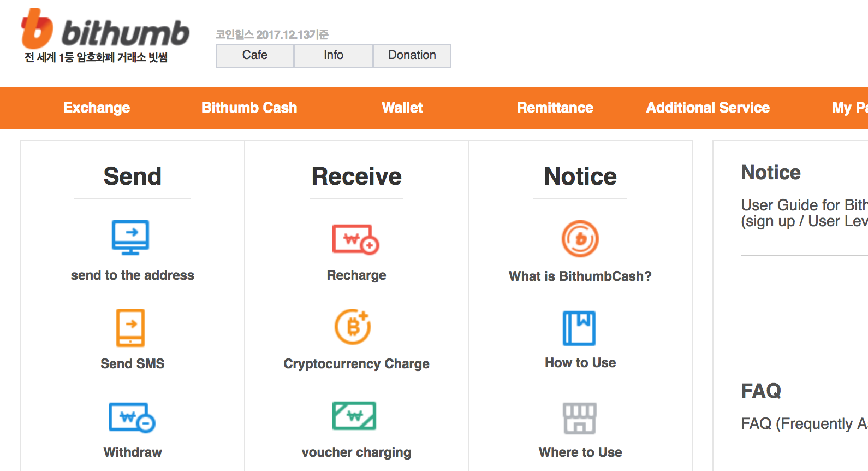Image resolution: width=868 pixels, height=471 pixels.
Task: Click the FAQ heading in the right sidebar
Action: (x=761, y=391)
